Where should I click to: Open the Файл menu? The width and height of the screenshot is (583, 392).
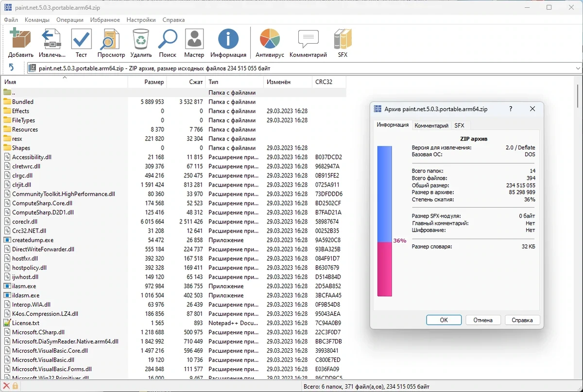11,20
